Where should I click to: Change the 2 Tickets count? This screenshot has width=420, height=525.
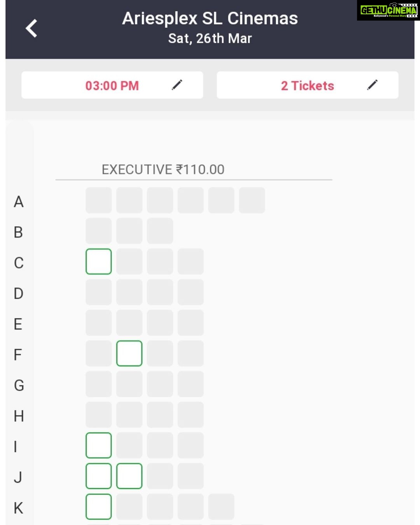(307, 85)
